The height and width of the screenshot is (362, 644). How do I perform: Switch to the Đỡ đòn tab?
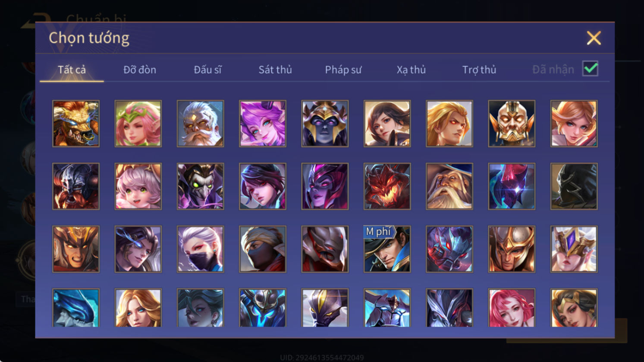(140, 70)
